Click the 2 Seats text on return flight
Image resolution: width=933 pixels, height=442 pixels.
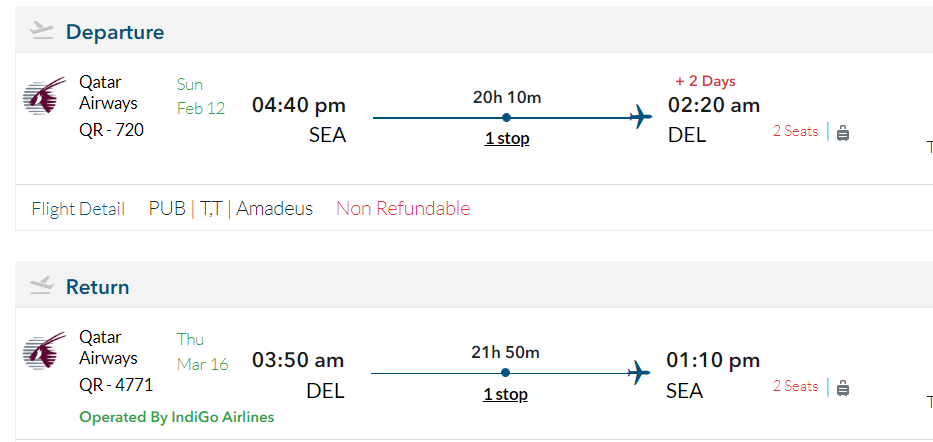(795, 386)
